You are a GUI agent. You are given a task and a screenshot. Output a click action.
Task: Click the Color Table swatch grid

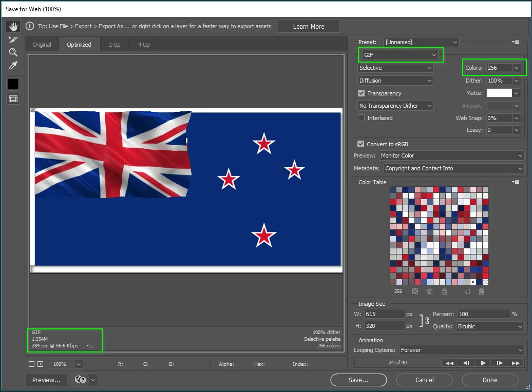pos(439,236)
